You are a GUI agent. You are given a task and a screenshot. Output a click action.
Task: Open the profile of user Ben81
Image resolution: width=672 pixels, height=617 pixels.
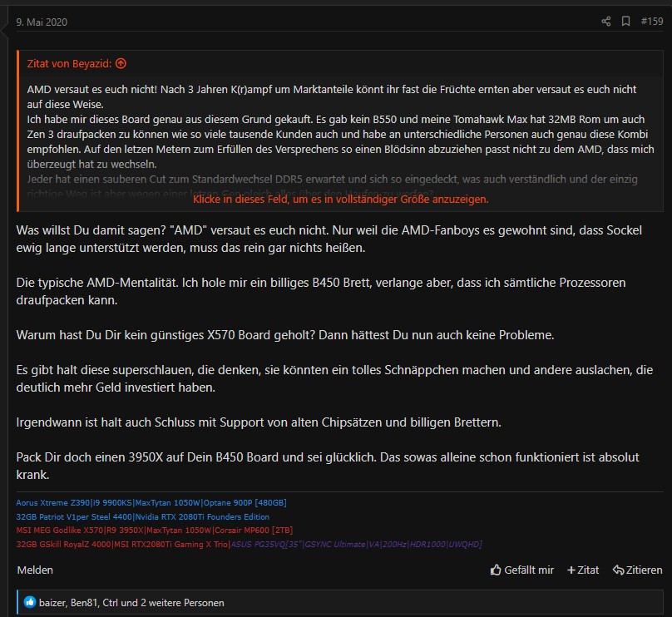click(x=84, y=602)
